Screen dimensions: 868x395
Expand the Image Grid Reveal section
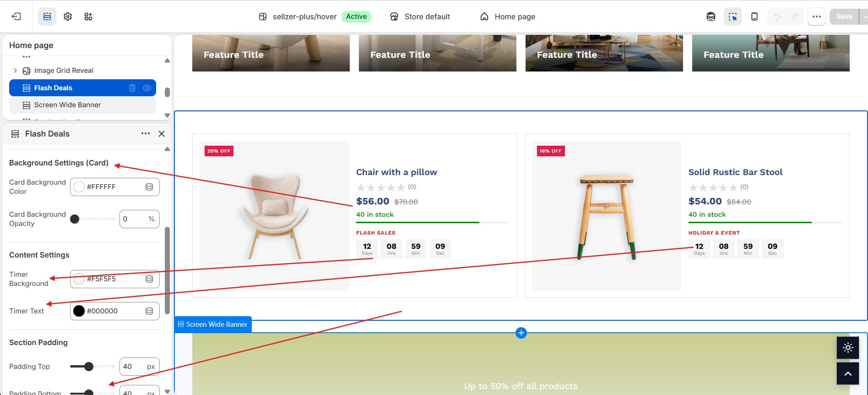[15, 71]
